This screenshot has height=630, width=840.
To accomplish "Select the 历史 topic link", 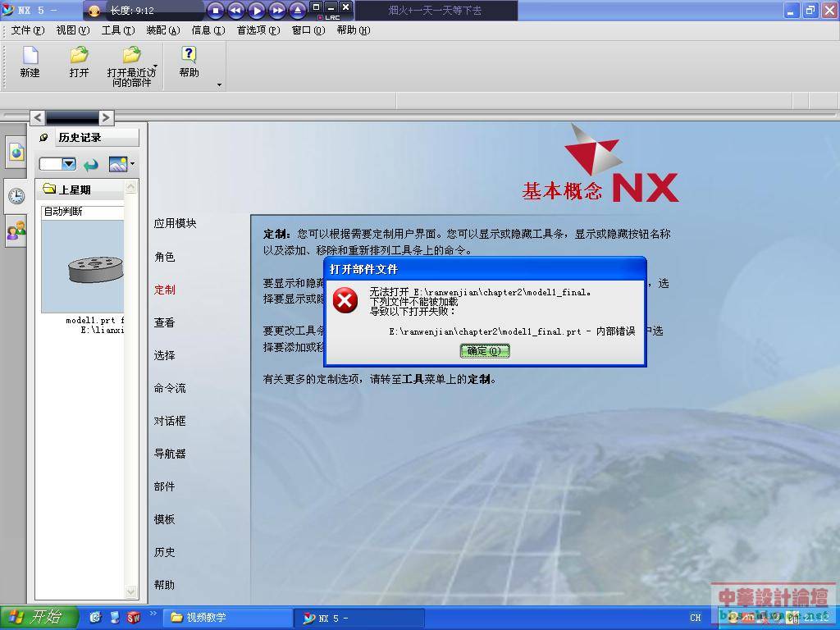I will click(x=164, y=552).
